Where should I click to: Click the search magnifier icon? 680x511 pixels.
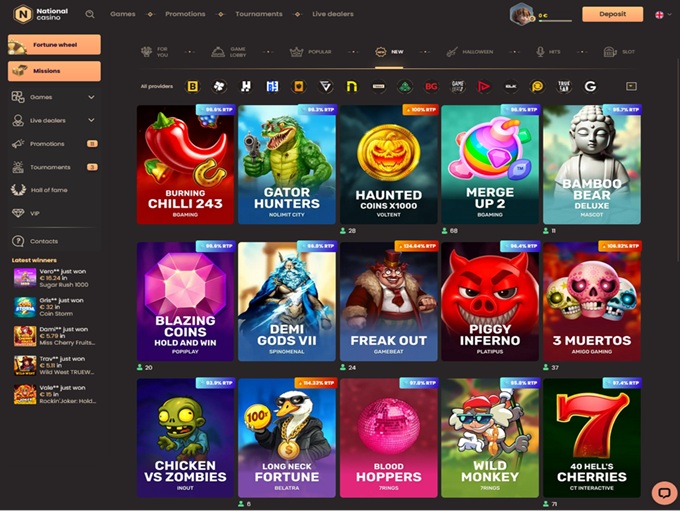click(90, 14)
